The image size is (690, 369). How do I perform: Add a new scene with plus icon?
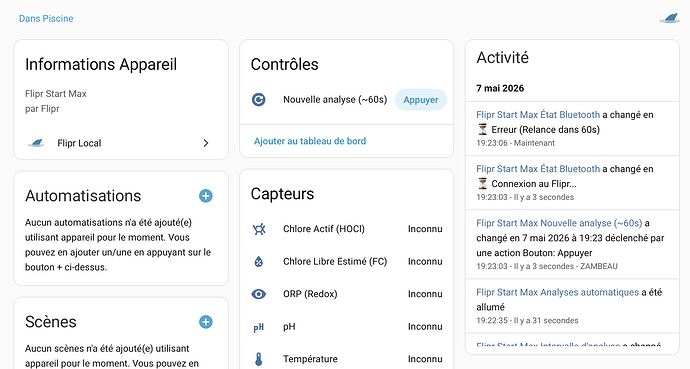point(206,322)
